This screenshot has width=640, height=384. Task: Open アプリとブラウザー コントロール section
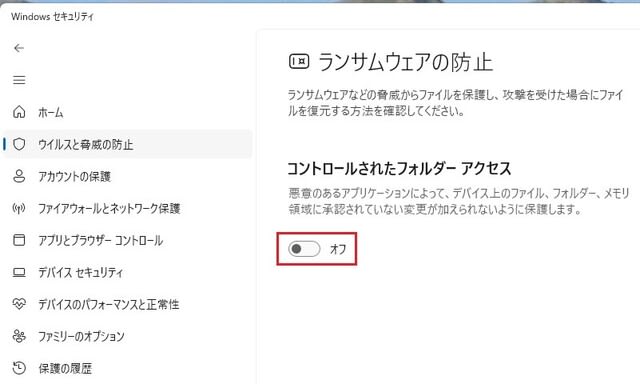[128, 240]
